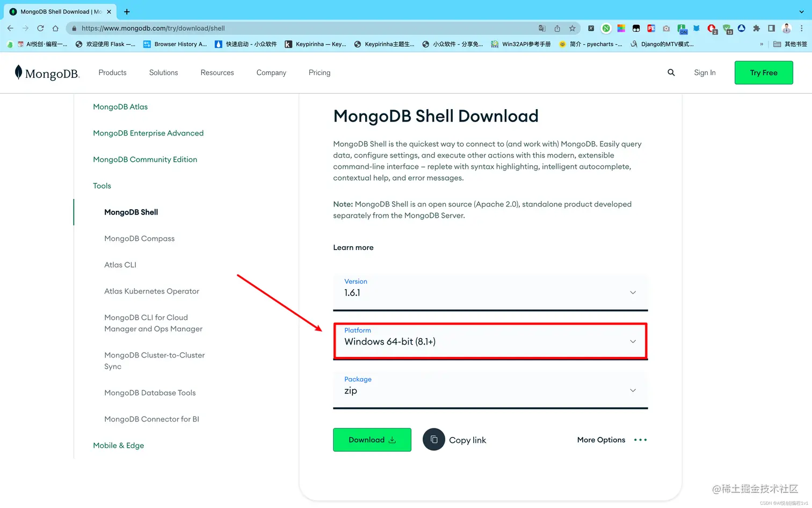
Task: Open the Extensions puzzle piece menu
Action: (x=756, y=28)
